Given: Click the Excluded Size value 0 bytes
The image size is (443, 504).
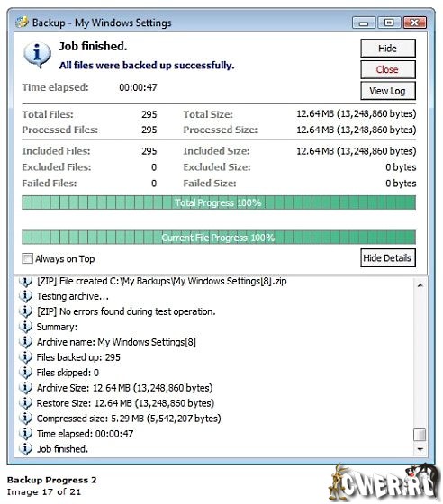Looking at the screenshot, I should click(x=401, y=167).
